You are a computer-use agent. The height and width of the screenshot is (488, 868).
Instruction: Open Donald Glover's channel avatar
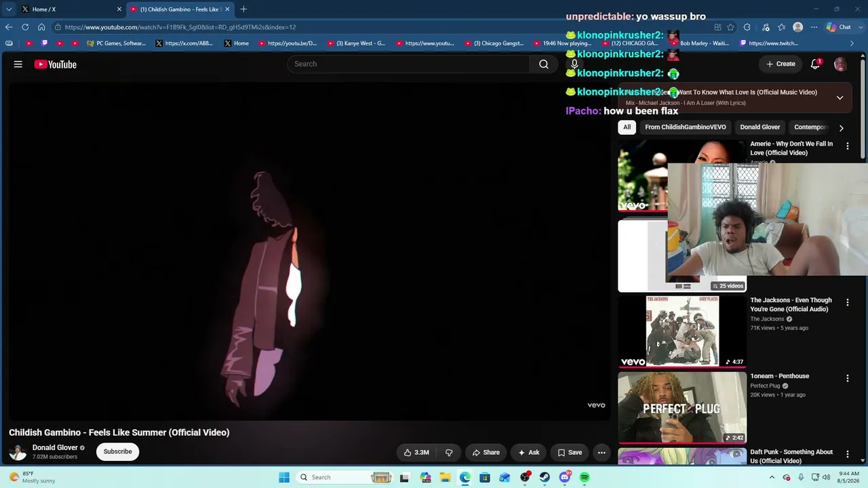(18, 452)
